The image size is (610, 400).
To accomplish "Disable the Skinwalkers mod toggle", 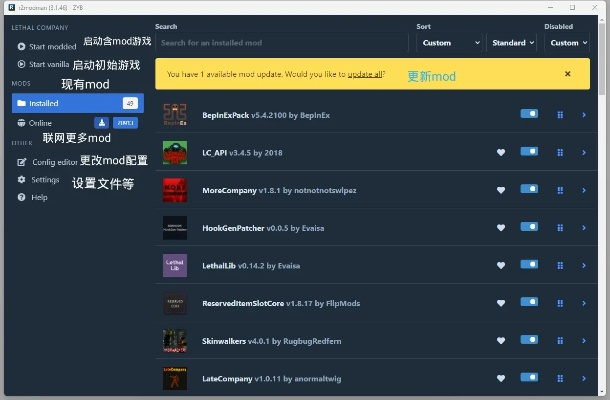I will click(x=529, y=340).
